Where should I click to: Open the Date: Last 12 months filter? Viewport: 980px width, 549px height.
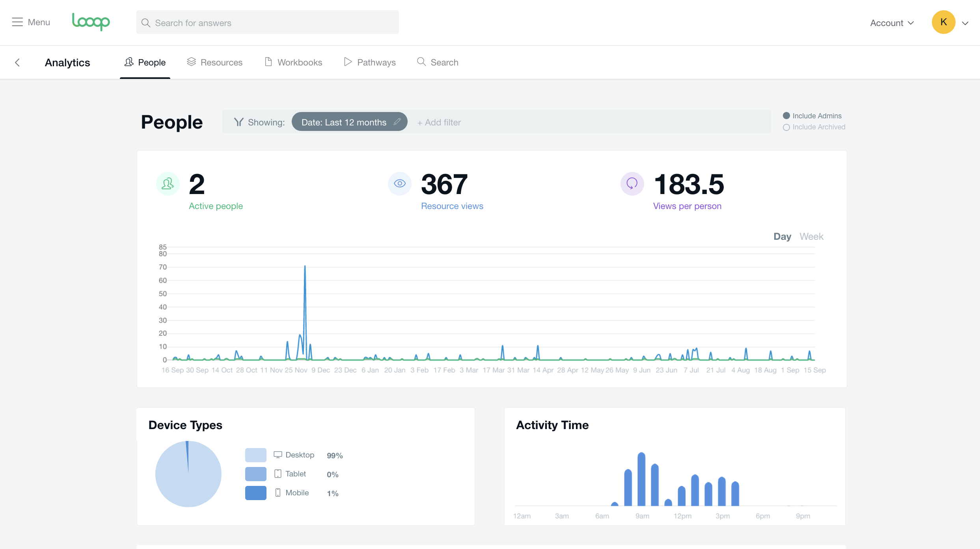tap(343, 122)
